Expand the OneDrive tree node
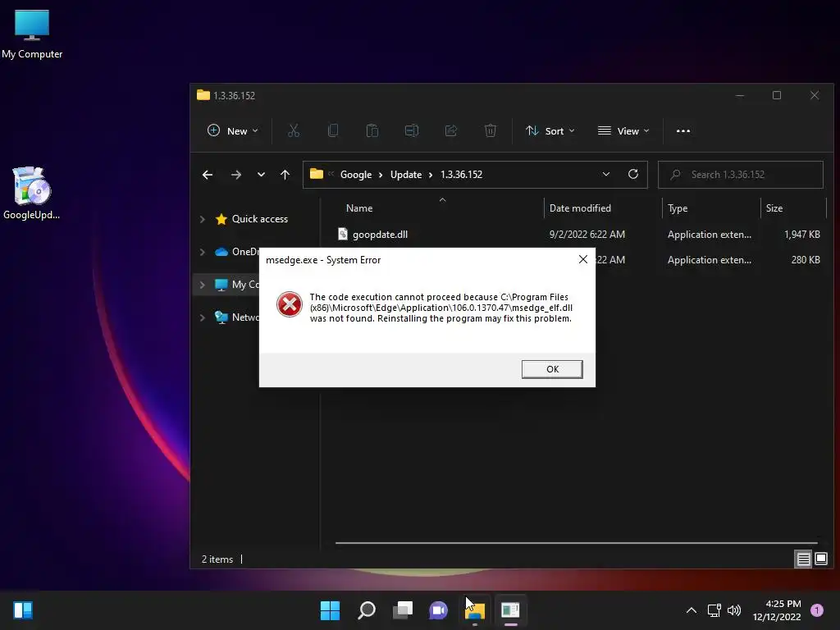Screen dimensions: 840x630 point(203,252)
